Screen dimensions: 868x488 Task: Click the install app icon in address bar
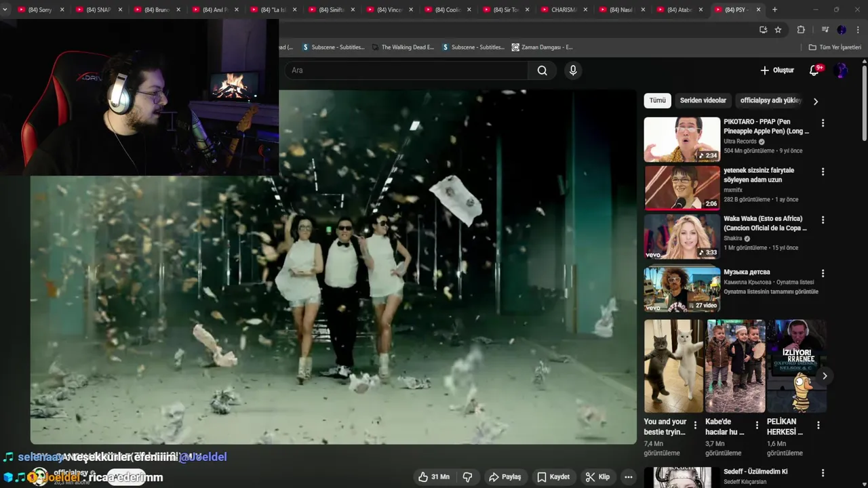763,30
